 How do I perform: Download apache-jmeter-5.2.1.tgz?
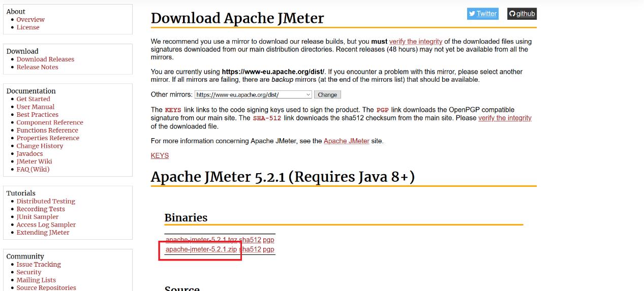pyautogui.click(x=201, y=240)
